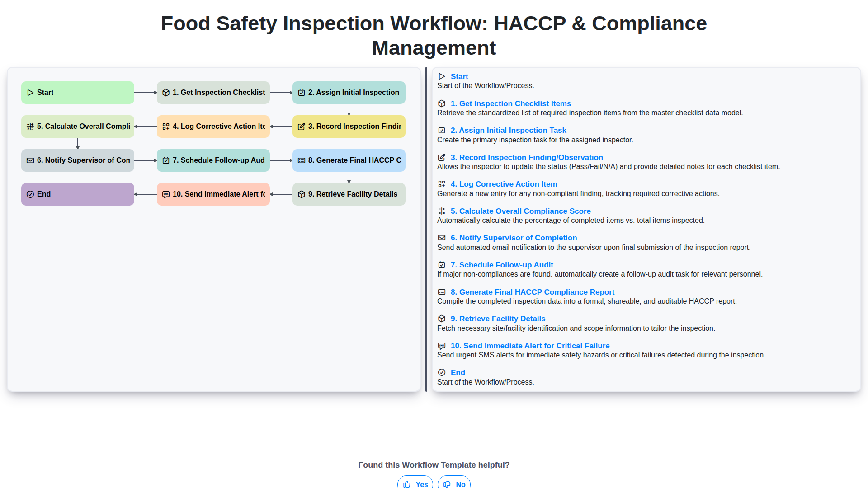Viewport: 868px width, 488px height.
Task: Select the orange 4. Log Corrective Action node
Action: pos(213,127)
